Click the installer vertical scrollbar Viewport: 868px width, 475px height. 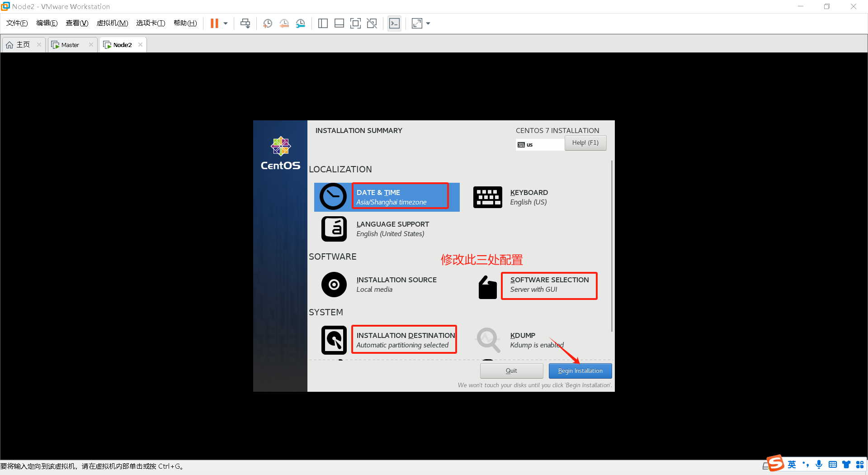[612, 247]
